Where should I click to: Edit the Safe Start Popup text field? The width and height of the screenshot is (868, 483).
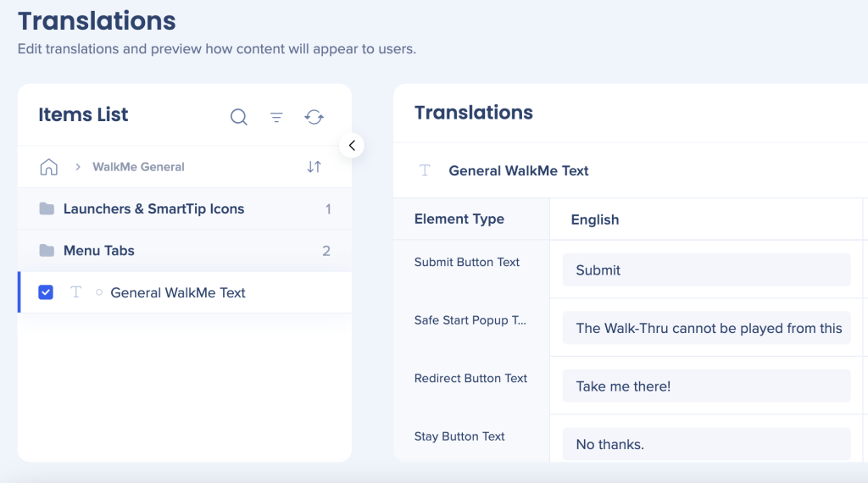click(x=706, y=328)
